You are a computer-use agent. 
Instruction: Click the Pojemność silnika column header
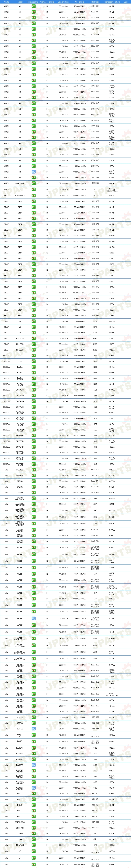point(47,2)
